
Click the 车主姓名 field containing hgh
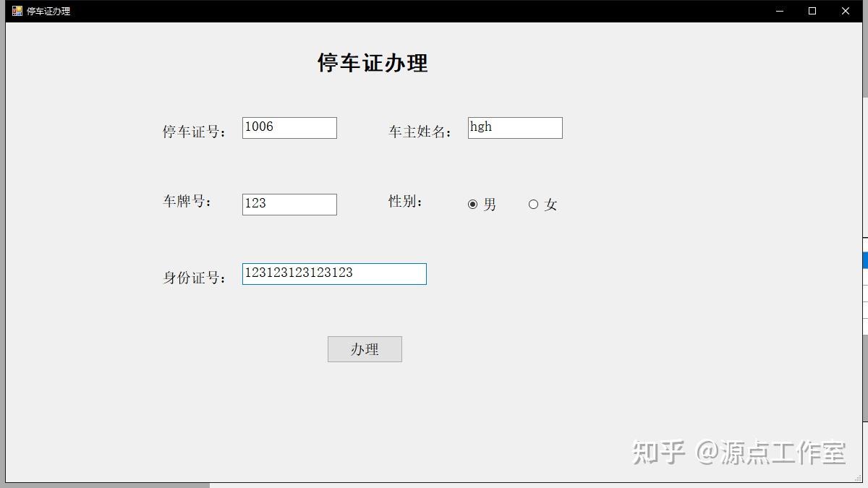pos(515,128)
